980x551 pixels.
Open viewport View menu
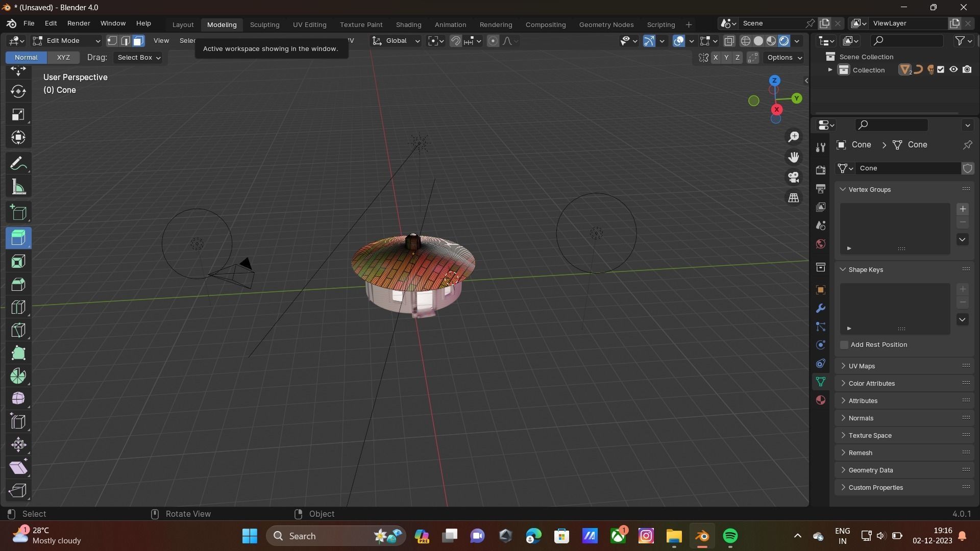[x=161, y=41]
